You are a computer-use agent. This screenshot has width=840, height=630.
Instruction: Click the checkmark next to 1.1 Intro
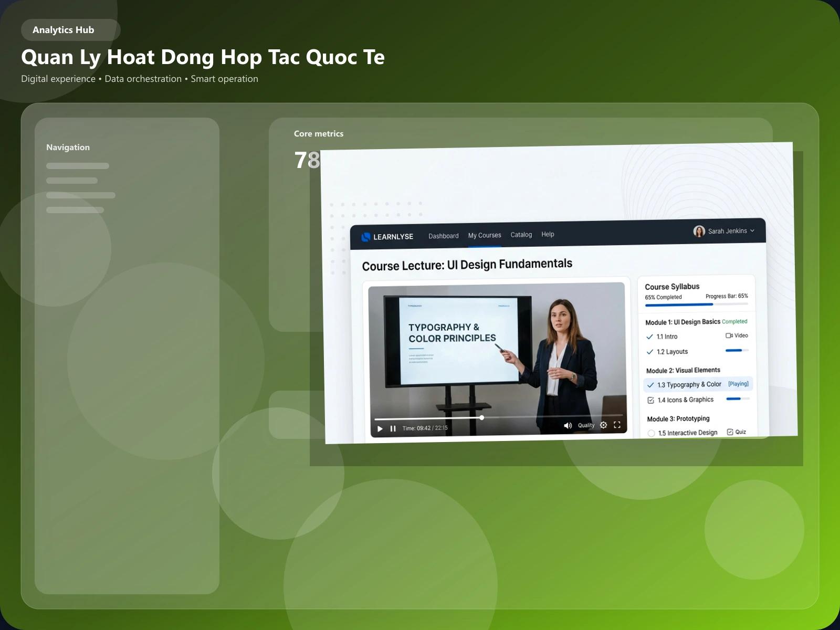tap(649, 337)
